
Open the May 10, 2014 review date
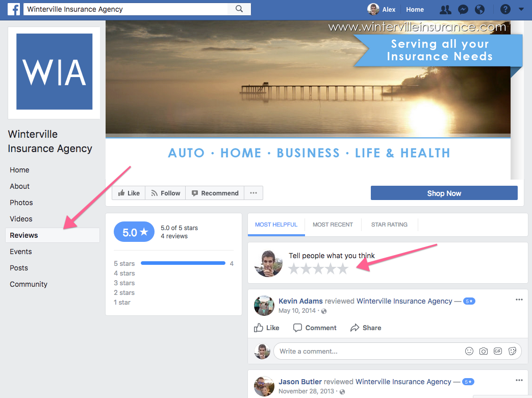297,311
